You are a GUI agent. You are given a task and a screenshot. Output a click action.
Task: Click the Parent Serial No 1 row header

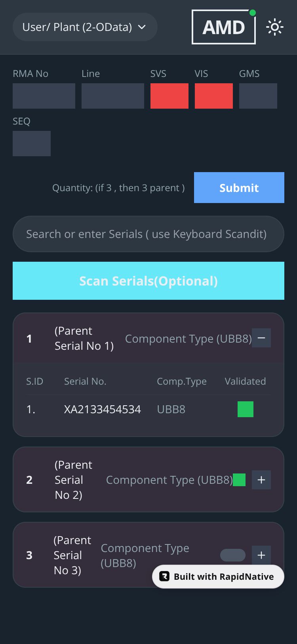[84, 338]
